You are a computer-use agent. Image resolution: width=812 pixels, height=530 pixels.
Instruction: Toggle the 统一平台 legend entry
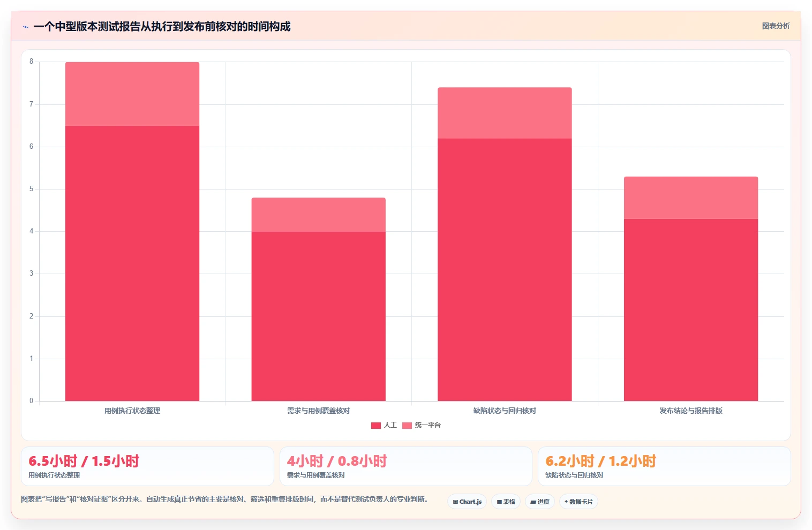click(x=422, y=425)
